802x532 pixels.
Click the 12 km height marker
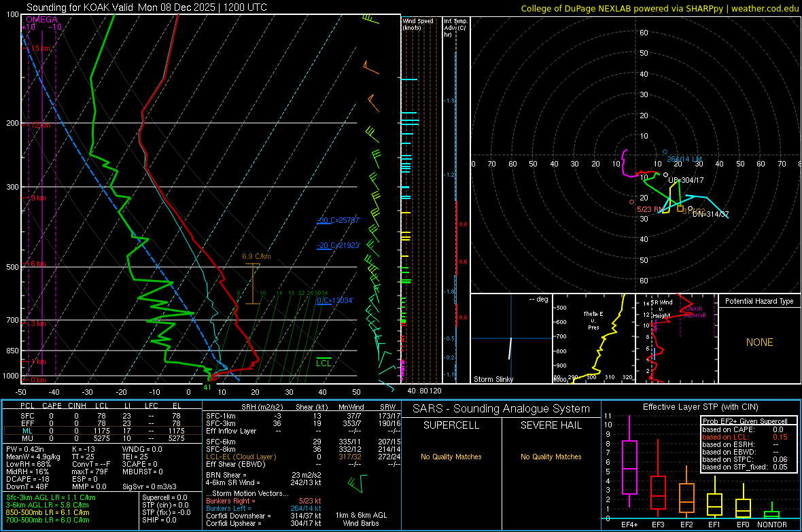[x=40, y=125]
